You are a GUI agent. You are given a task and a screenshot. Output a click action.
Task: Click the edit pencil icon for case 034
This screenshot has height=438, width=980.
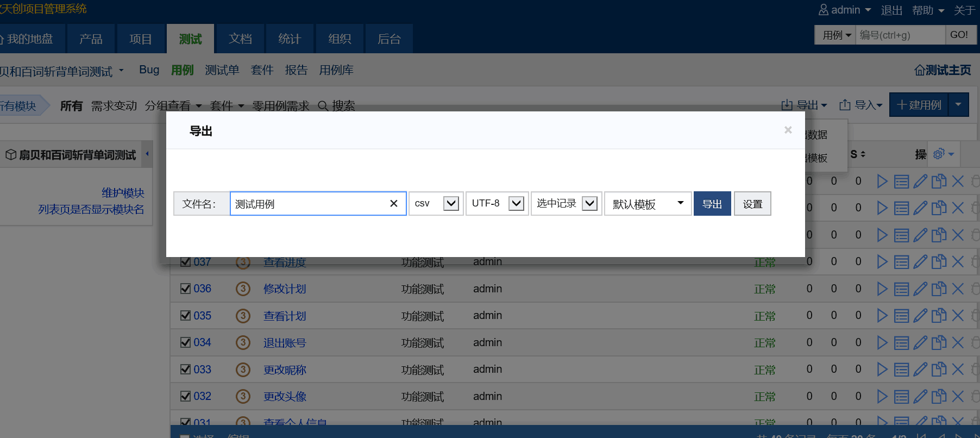point(920,342)
